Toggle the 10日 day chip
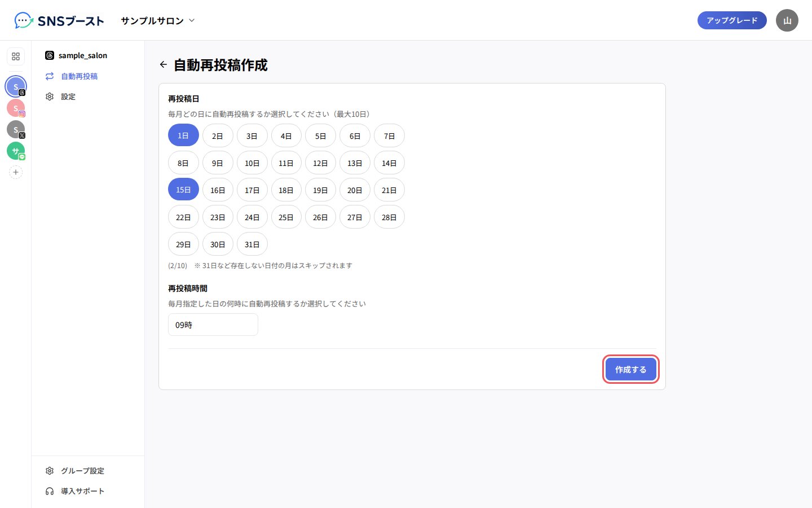Image resolution: width=812 pixels, height=508 pixels. (252, 163)
